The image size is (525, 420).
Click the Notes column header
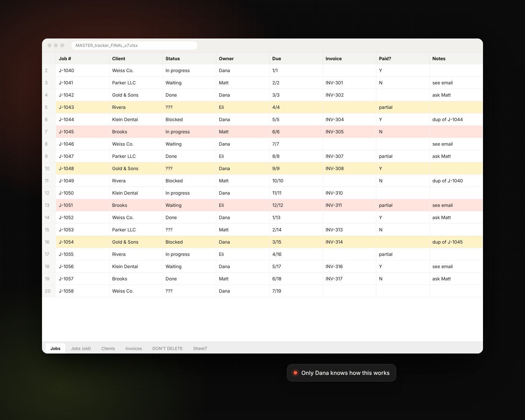(x=456, y=58)
